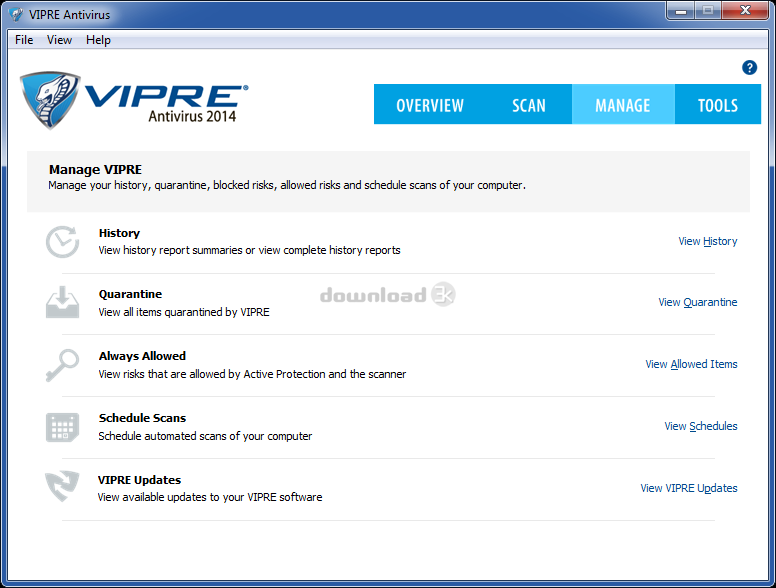The width and height of the screenshot is (776, 588).
Task: Go to the TOOLS tab
Action: [718, 104]
